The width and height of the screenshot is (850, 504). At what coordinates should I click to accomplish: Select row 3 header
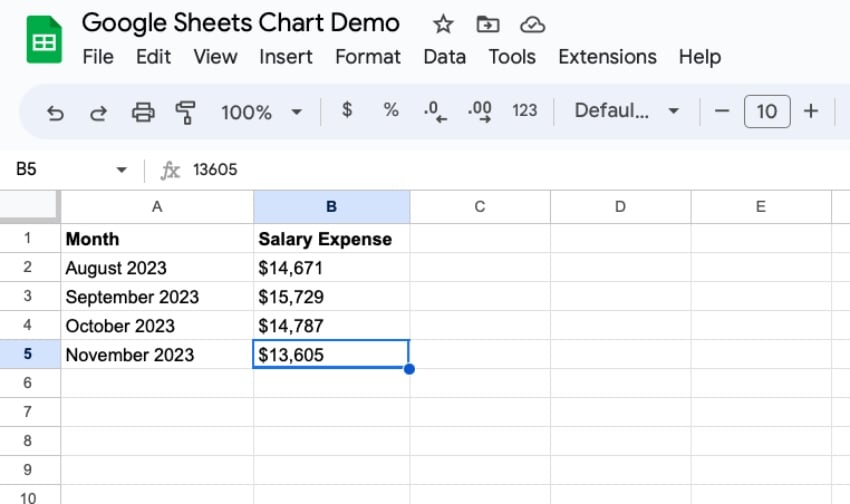tap(30, 296)
